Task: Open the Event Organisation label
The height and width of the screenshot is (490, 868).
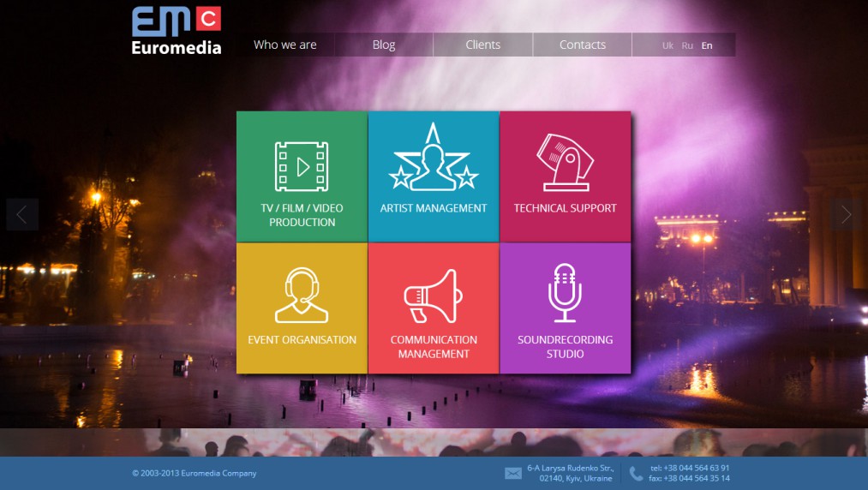Action: tap(302, 340)
